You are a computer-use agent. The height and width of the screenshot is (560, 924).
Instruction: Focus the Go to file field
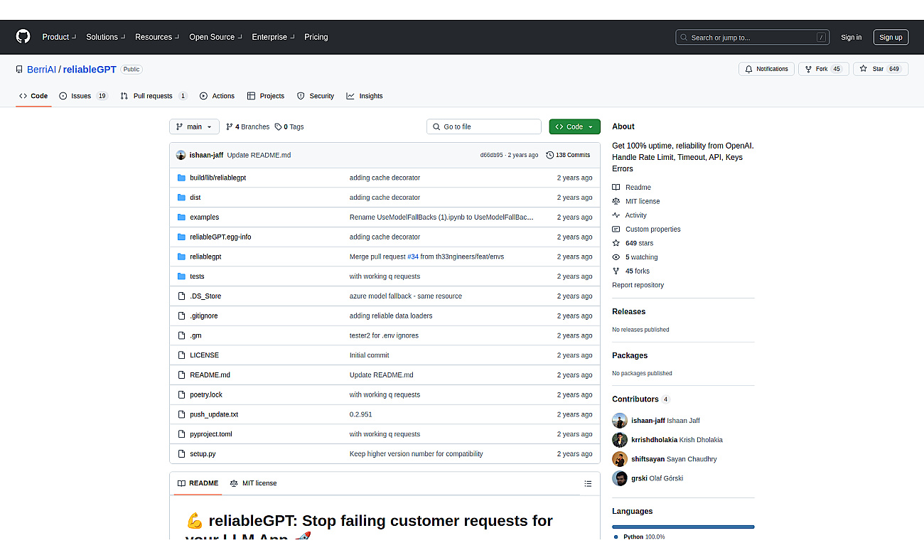point(484,126)
